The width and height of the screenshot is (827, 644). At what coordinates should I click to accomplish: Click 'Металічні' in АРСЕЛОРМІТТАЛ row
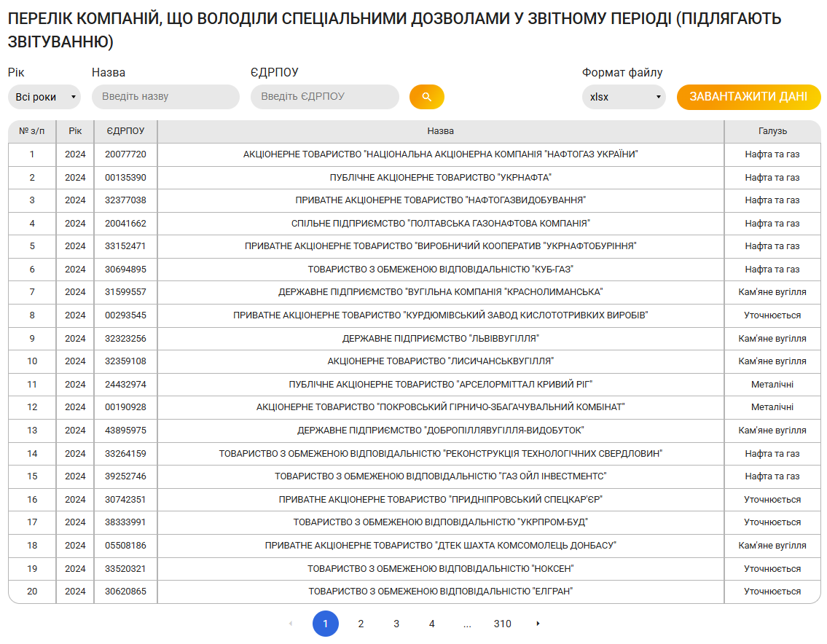point(772,385)
